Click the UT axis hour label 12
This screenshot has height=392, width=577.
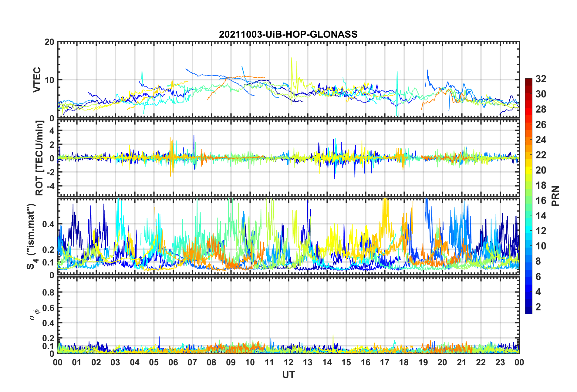pos(288,362)
